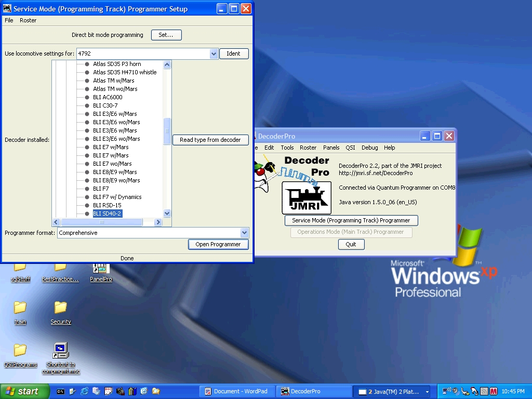Expand the Programmer format Comprehensive dropdown
This screenshot has width=532, height=399.
(x=244, y=233)
